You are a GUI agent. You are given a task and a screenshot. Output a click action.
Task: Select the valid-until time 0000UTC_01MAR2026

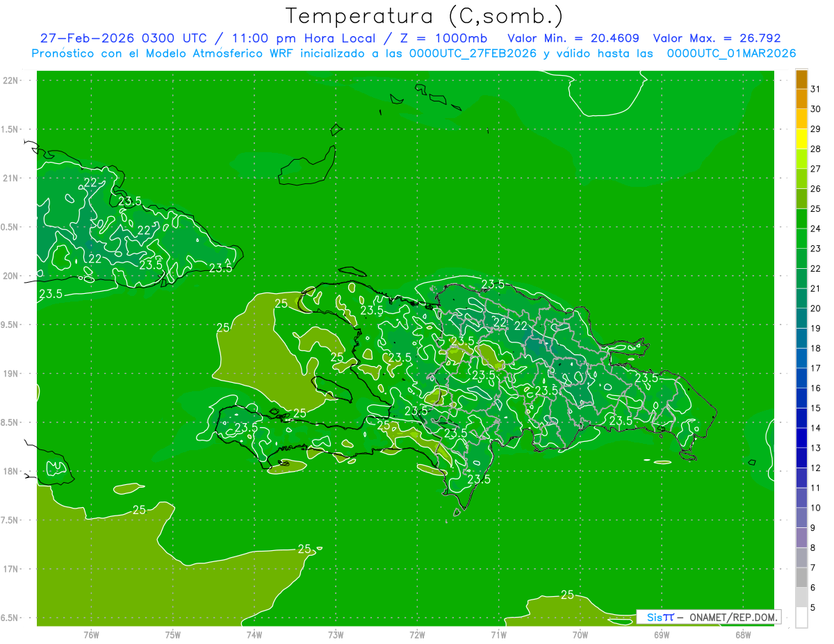coord(731,53)
